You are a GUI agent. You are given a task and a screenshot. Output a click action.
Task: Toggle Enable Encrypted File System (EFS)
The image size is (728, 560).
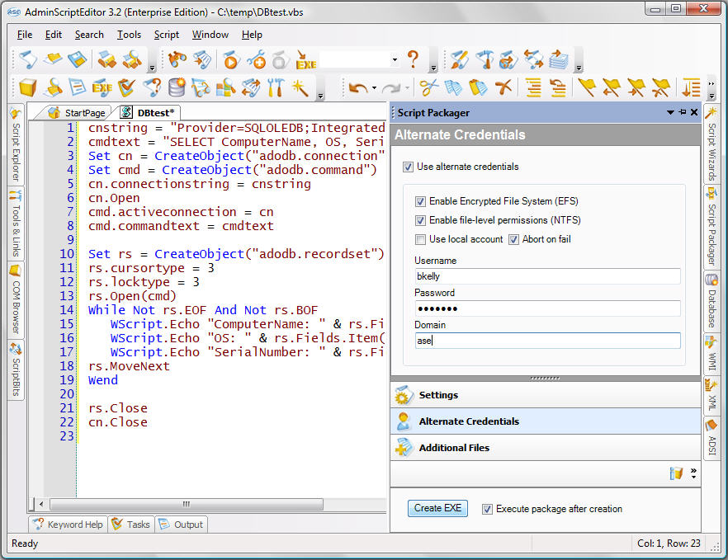tap(420, 201)
